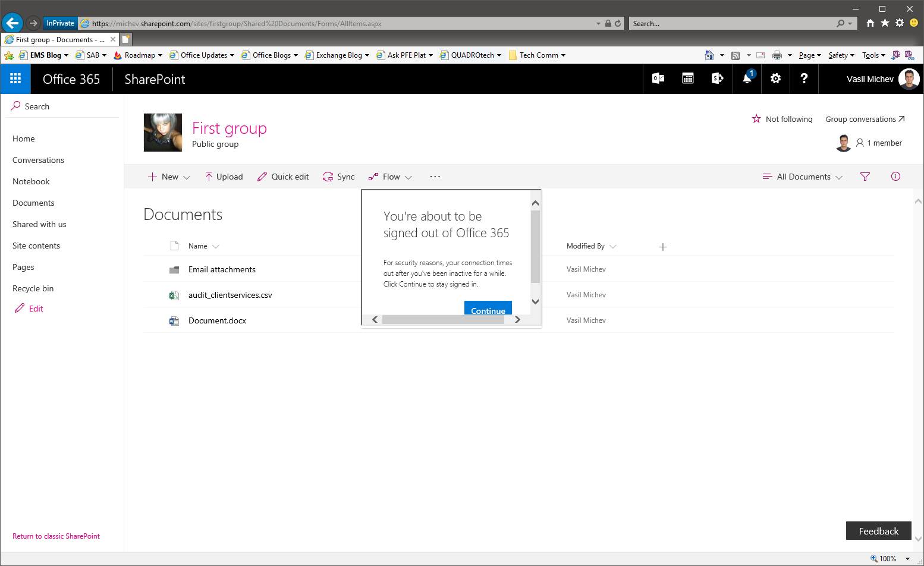This screenshot has height=566, width=924.
Task: Open the Office 365 app launcher waffle
Action: pos(15,78)
